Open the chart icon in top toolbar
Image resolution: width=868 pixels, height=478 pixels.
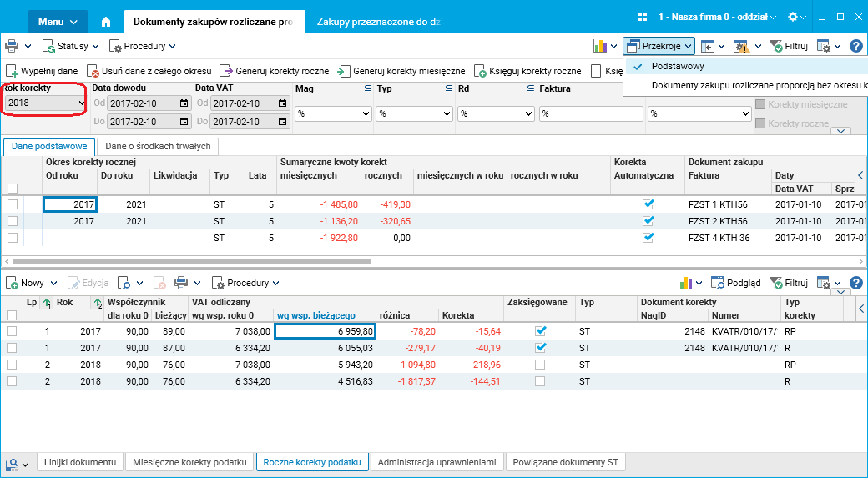tap(600, 46)
